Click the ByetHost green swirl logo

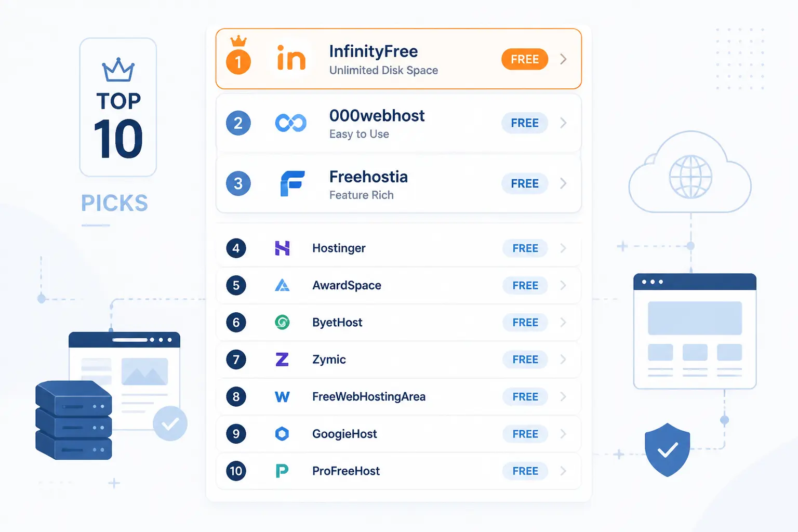[282, 322]
